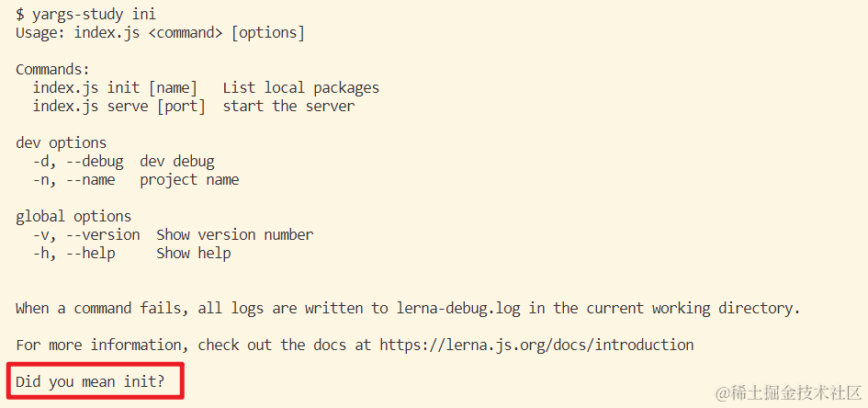Click the "-d, --debug" option flag
Image resolution: width=868 pixels, height=408 pixels.
[x=78, y=161]
